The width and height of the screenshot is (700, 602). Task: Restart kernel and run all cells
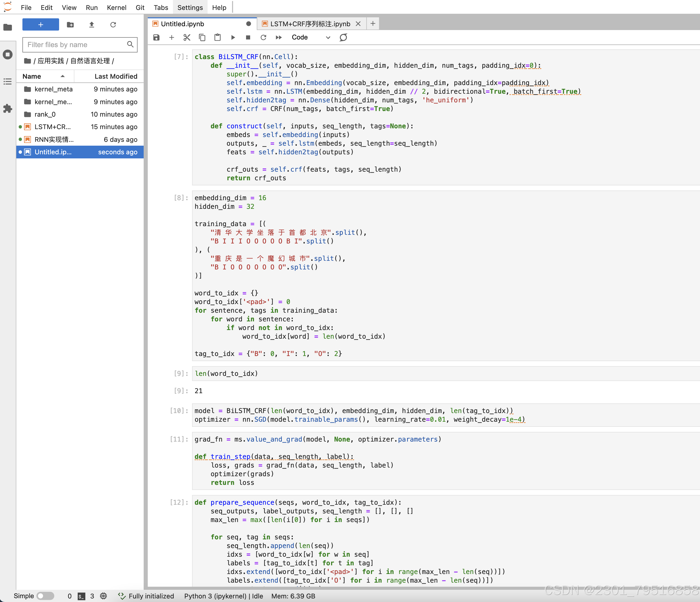(x=279, y=37)
